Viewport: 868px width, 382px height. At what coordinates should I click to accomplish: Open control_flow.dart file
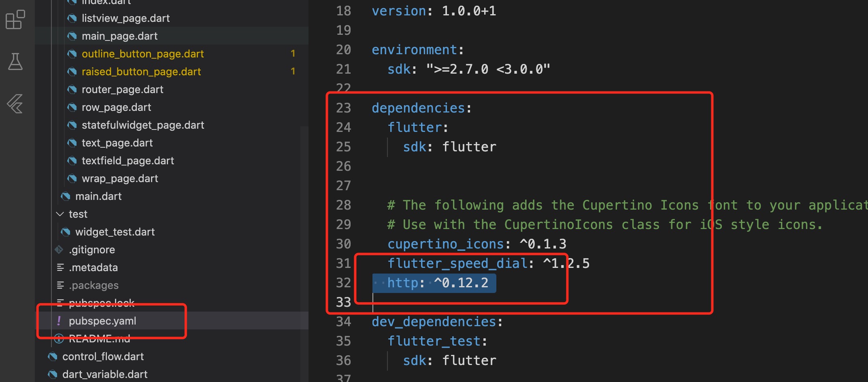(103, 357)
